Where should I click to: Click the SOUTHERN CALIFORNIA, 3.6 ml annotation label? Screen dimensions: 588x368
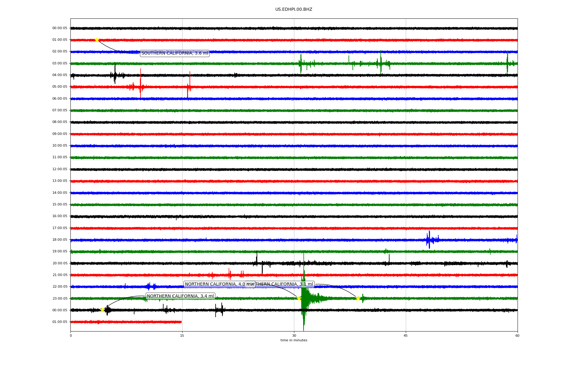click(x=175, y=53)
